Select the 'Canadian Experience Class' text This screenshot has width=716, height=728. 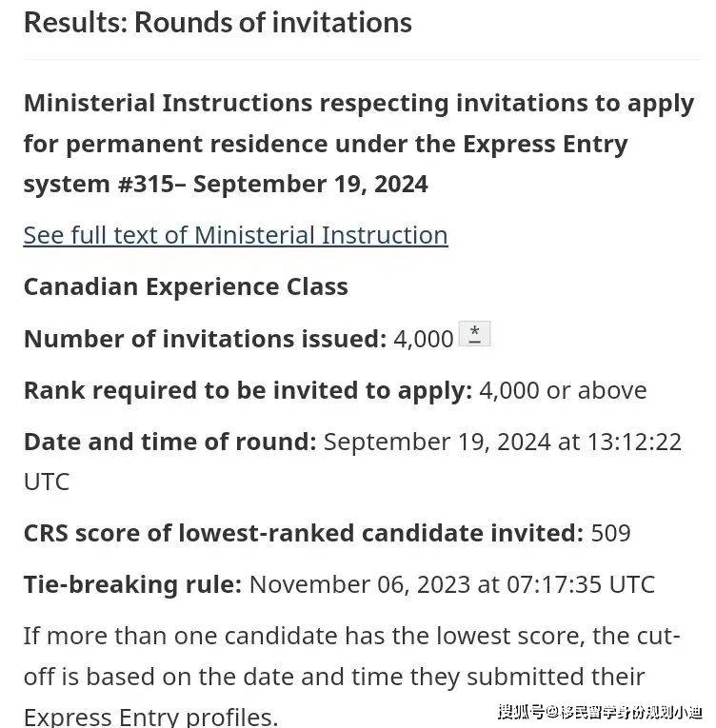[x=186, y=286]
